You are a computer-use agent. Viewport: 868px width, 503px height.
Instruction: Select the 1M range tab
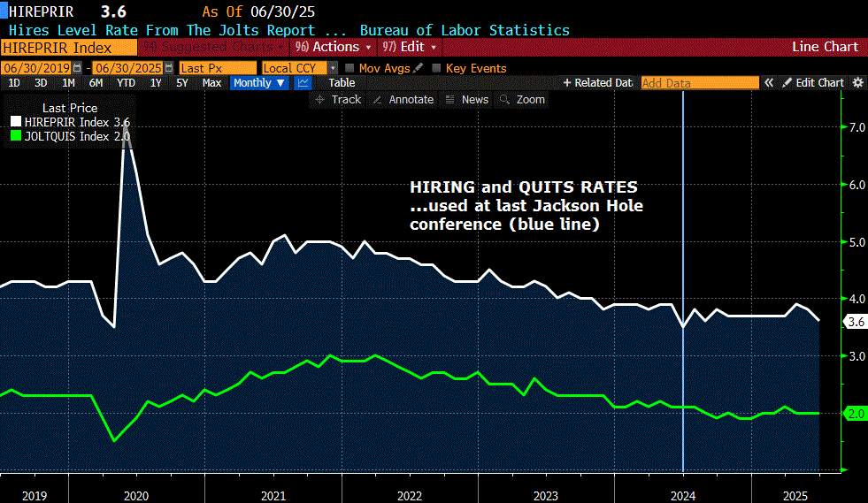click(x=68, y=83)
